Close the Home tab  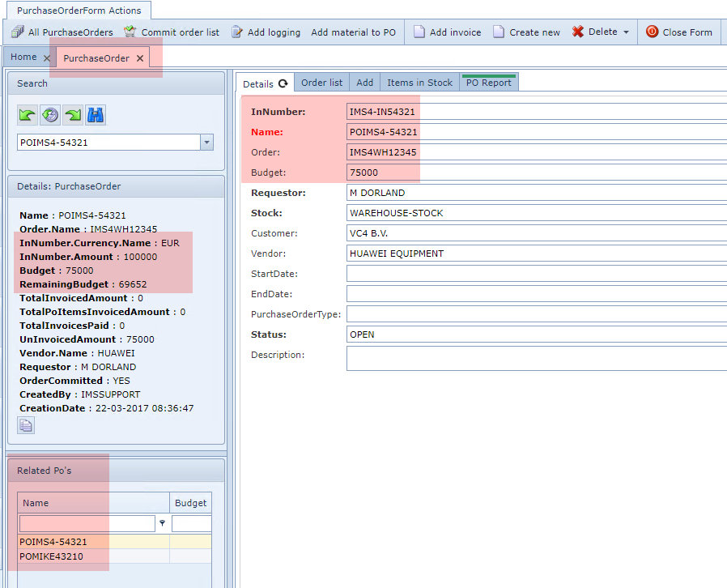47,58
